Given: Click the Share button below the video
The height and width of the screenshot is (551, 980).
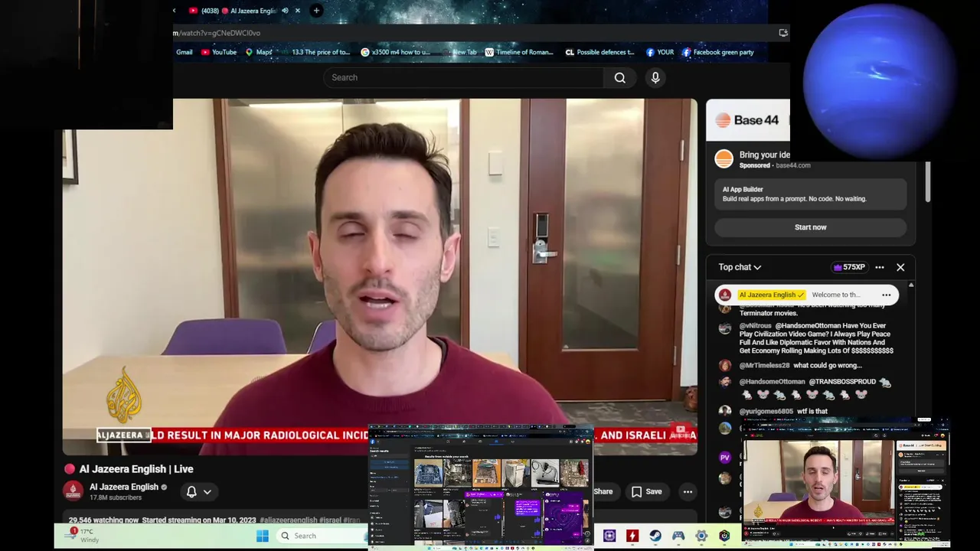Looking at the screenshot, I should tap(603, 492).
